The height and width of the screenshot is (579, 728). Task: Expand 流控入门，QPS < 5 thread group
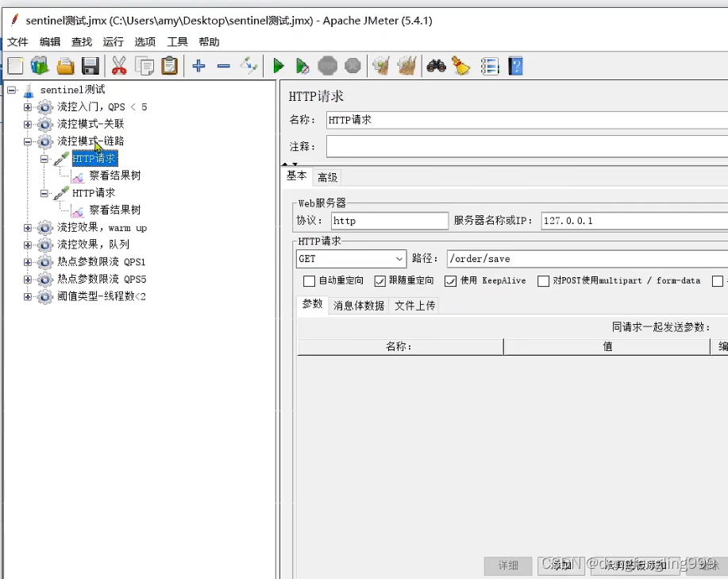pyautogui.click(x=28, y=107)
